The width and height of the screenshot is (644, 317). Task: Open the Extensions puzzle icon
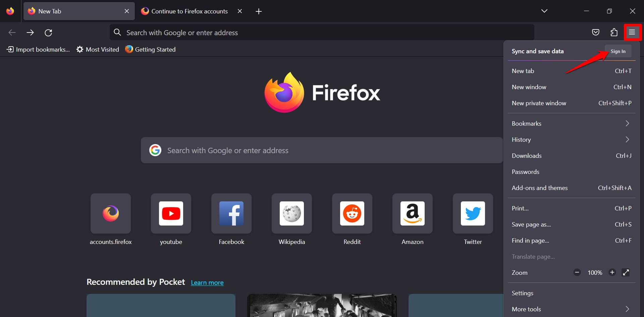point(614,32)
